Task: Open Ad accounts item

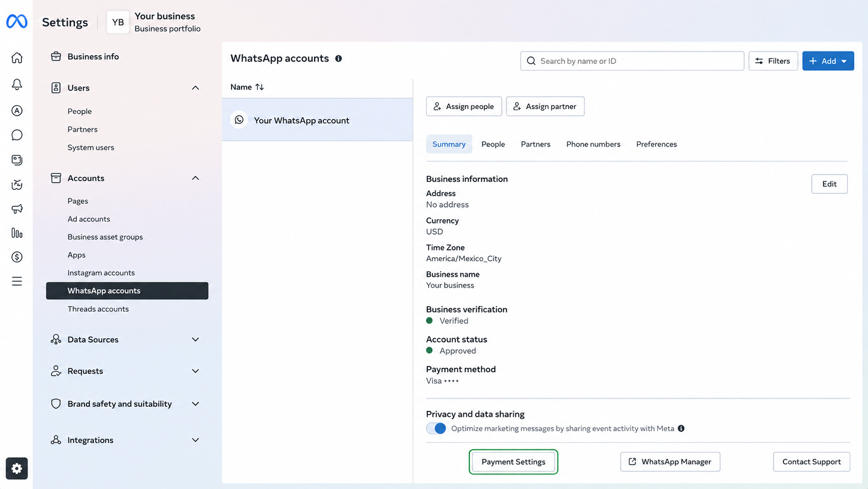Action: pyautogui.click(x=89, y=219)
